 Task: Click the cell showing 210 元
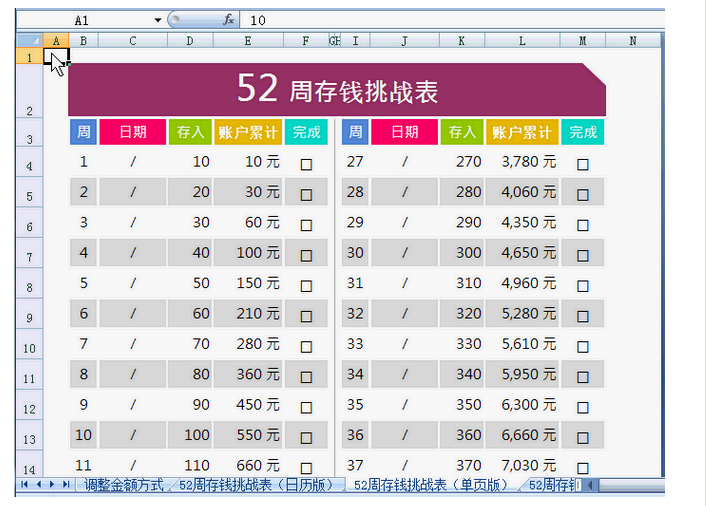[248, 313]
